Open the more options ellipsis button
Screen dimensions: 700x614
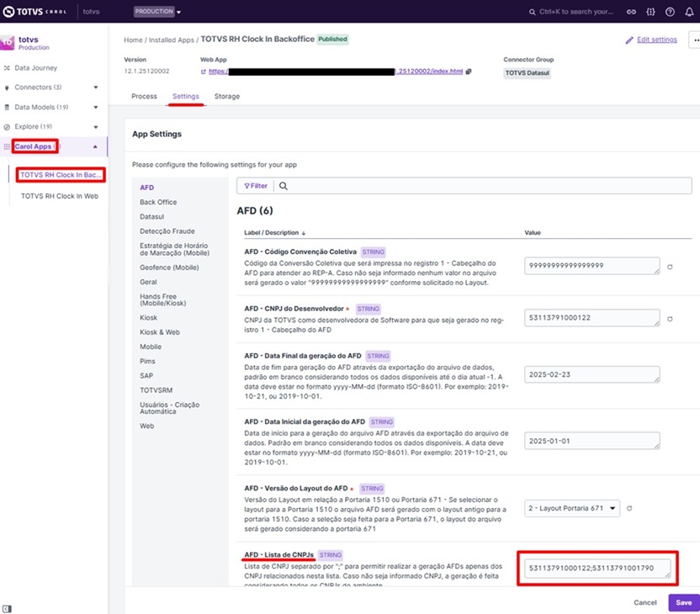click(x=696, y=40)
